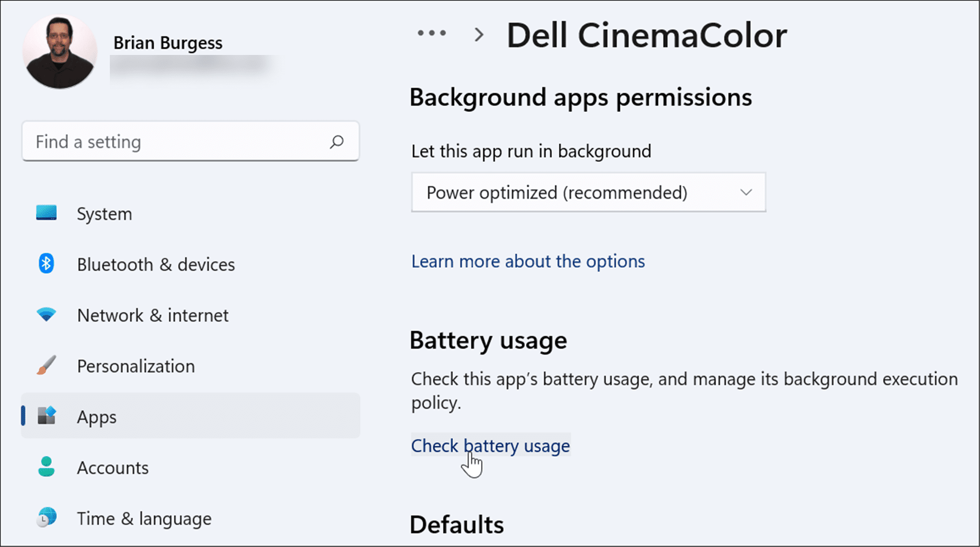
Task: Open Accounts settings via its icon
Action: pos(46,467)
